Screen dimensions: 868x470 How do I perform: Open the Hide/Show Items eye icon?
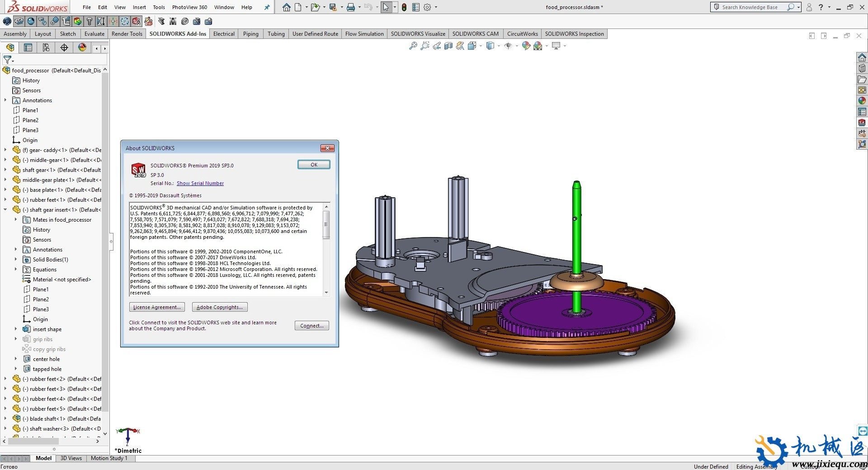point(508,46)
